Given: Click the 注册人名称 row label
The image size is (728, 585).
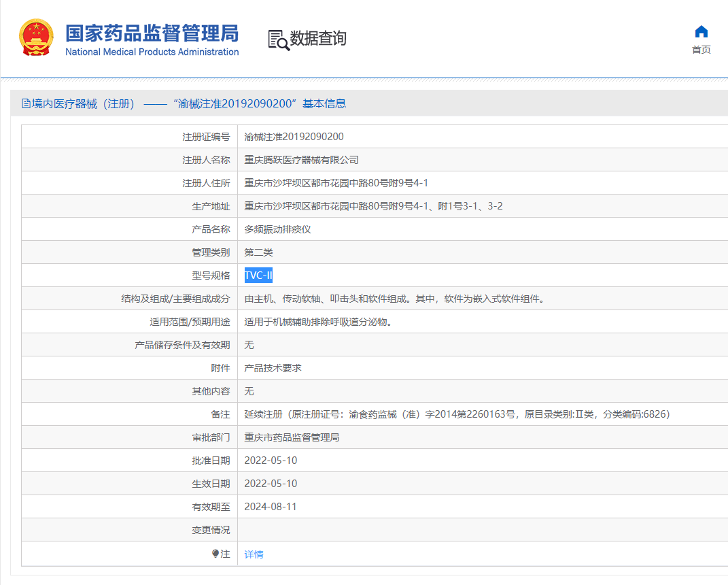Looking at the screenshot, I should coord(206,160).
